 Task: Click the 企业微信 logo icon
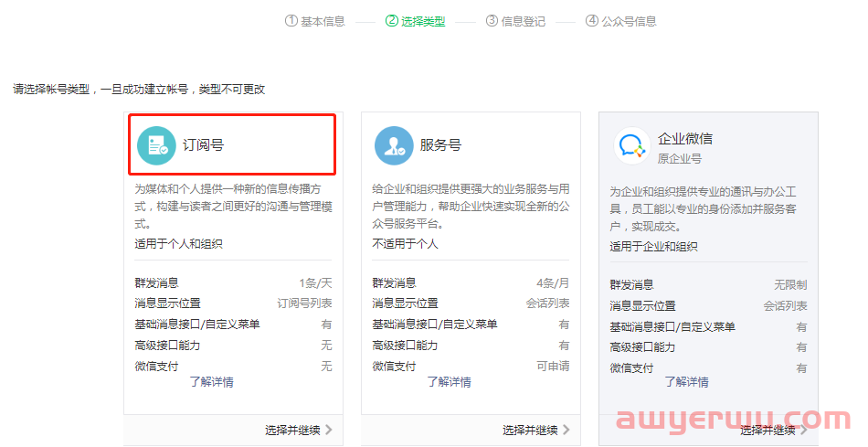click(x=631, y=145)
